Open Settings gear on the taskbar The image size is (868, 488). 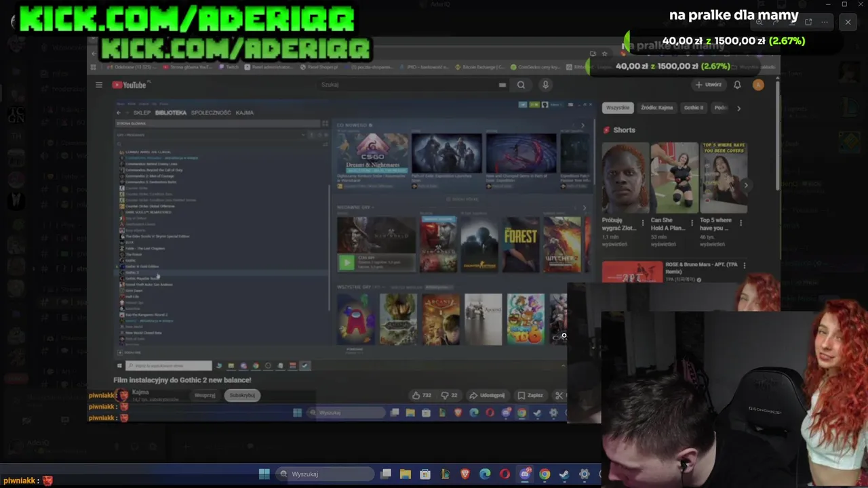[584, 474]
